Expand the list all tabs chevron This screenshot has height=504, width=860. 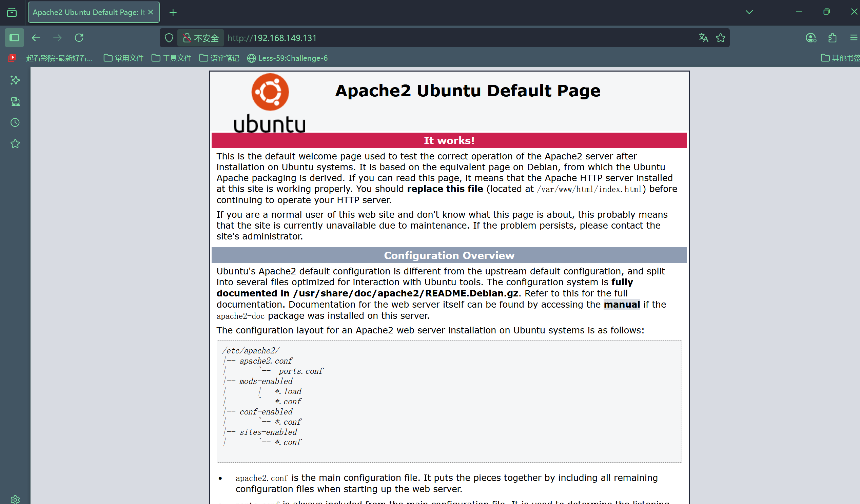[749, 12]
